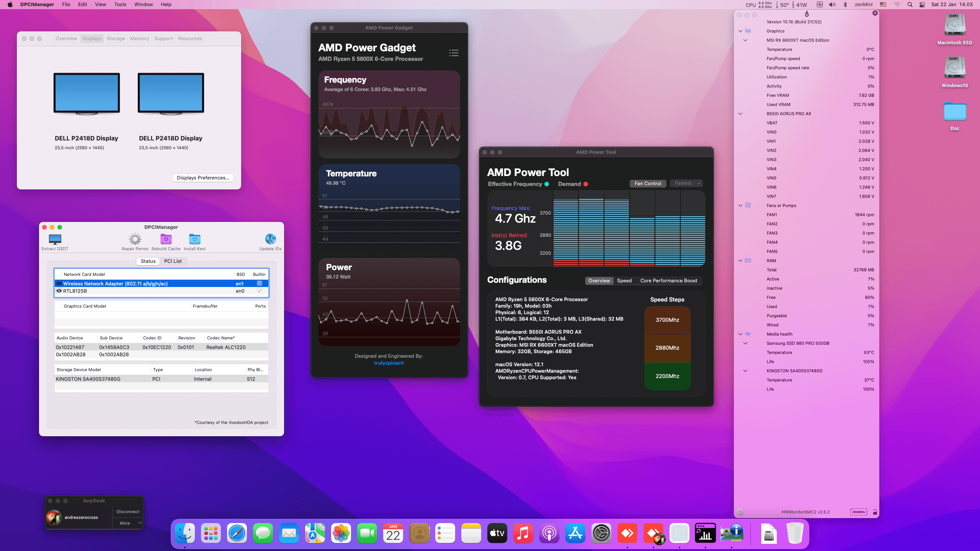
Task: Collapse the Media health section
Action: point(740,334)
